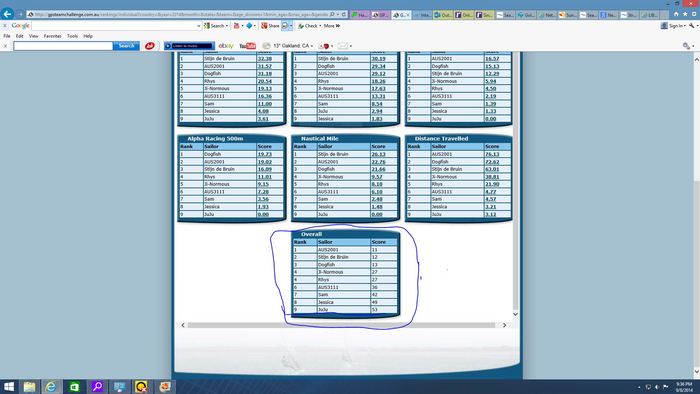Launch Internet Explorer from the taskbar
Viewport: 700px width, 394px height.
(x=51, y=386)
